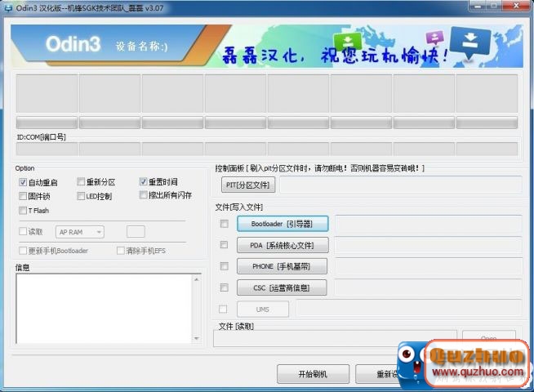Check the 清除手机EFS option
534x392 pixels.
point(120,251)
